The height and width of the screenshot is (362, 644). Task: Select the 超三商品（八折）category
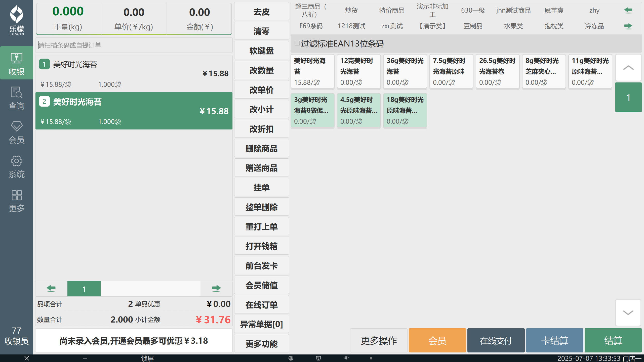311,10
